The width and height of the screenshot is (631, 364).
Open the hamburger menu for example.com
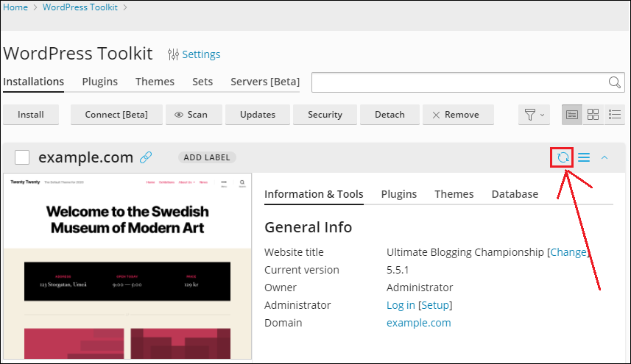pyautogui.click(x=584, y=157)
